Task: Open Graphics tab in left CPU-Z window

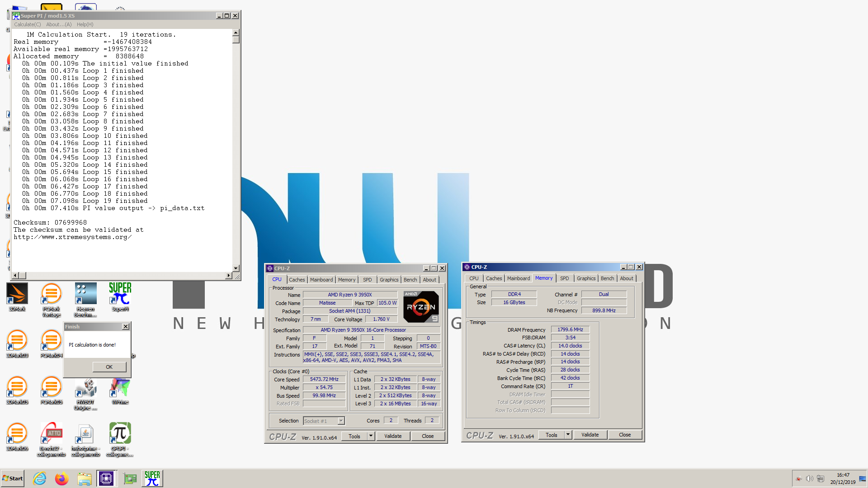Action: pyautogui.click(x=389, y=280)
